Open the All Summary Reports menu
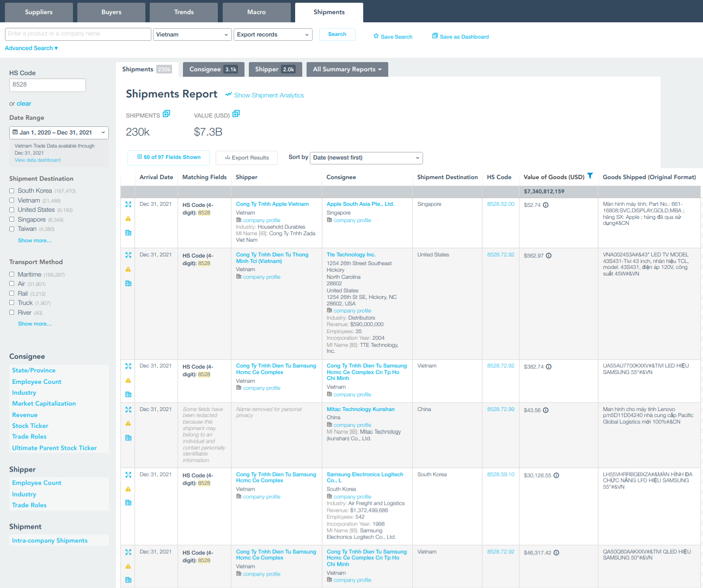Image resolution: width=703 pixels, height=588 pixels. (x=347, y=70)
